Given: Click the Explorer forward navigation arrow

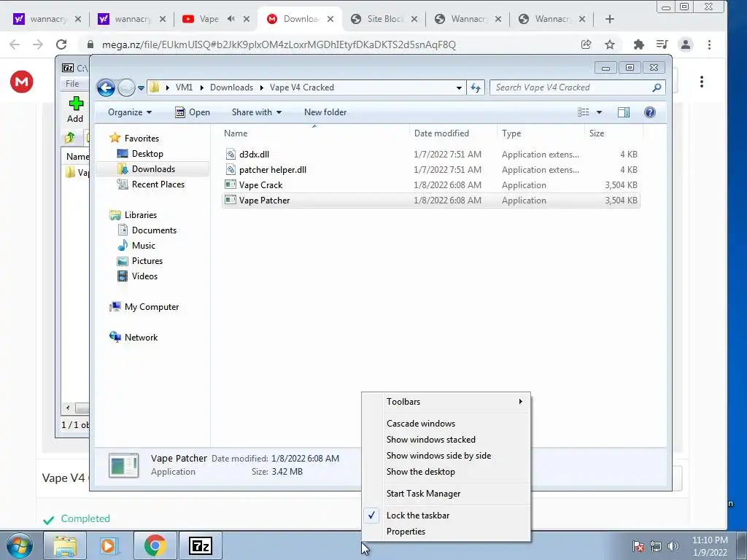Looking at the screenshot, I should tap(126, 87).
